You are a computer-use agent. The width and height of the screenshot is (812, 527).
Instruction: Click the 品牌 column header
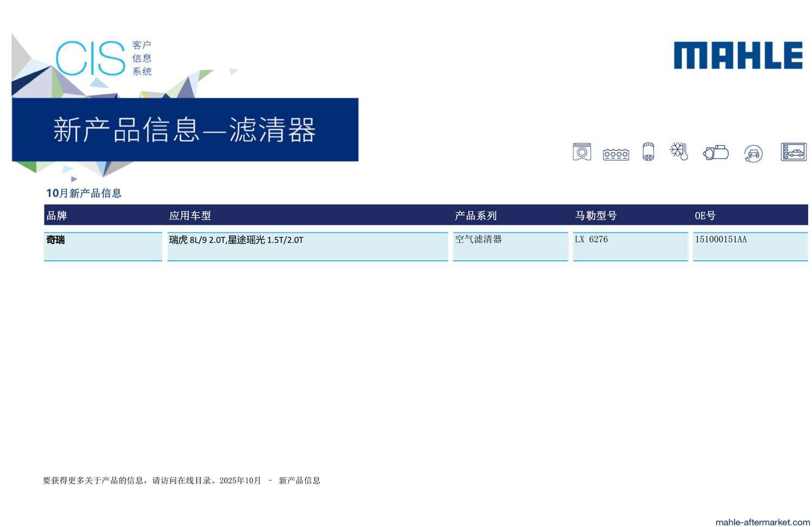click(x=57, y=216)
